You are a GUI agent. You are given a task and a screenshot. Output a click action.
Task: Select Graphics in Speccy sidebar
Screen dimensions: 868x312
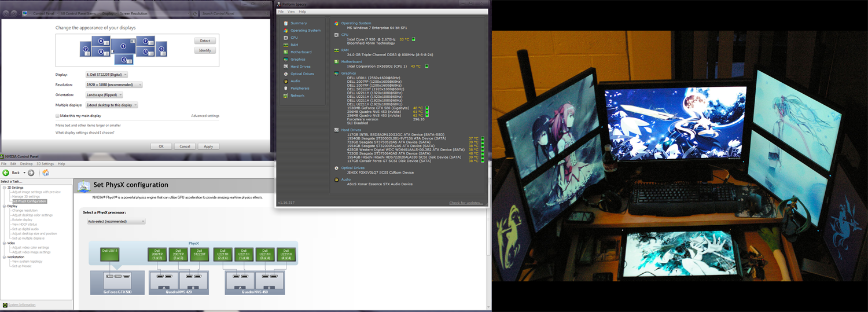coord(297,59)
